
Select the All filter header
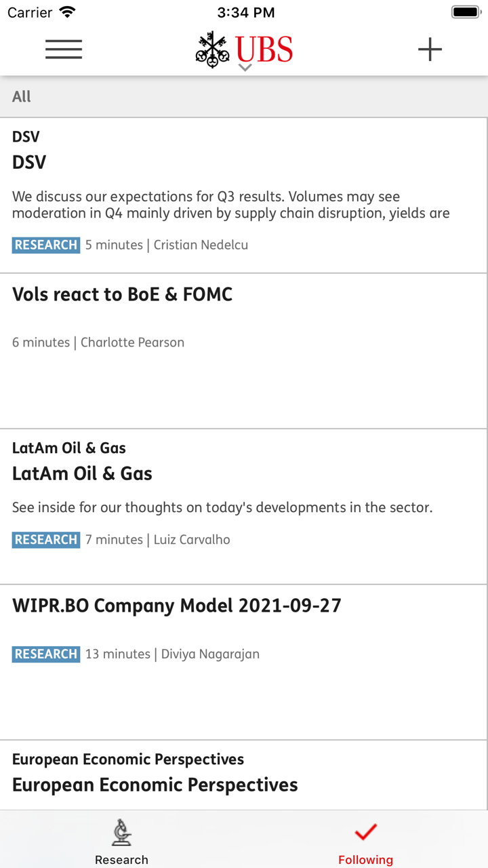(x=22, y=96)
